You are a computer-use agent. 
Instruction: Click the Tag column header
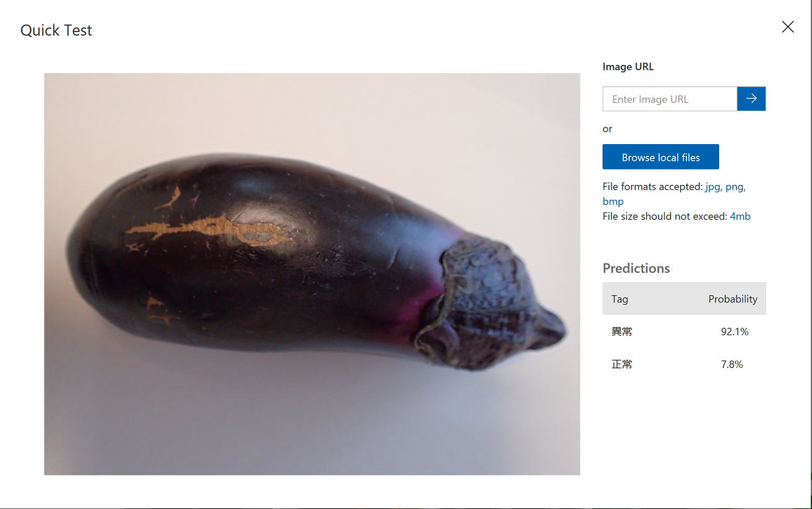(x=620, y=299)
